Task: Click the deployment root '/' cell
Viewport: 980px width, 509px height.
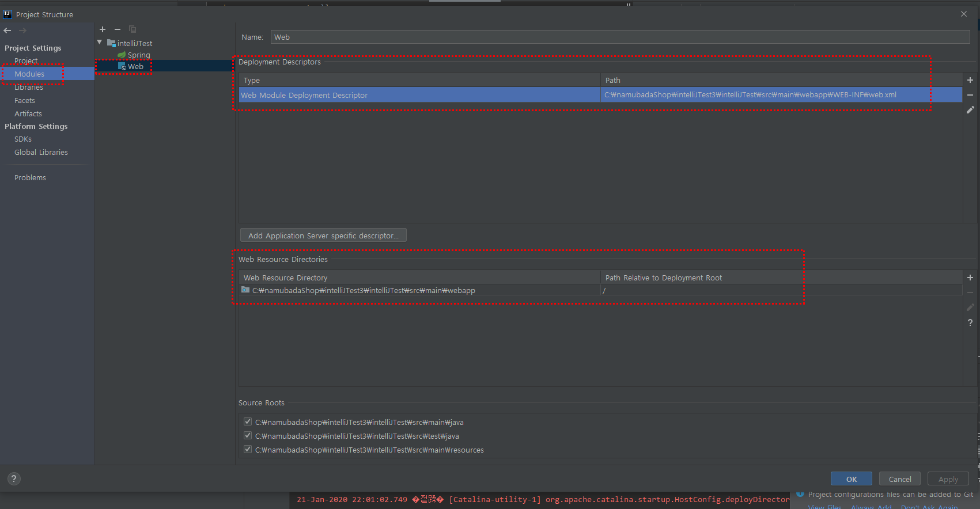Action: (781, 290)
